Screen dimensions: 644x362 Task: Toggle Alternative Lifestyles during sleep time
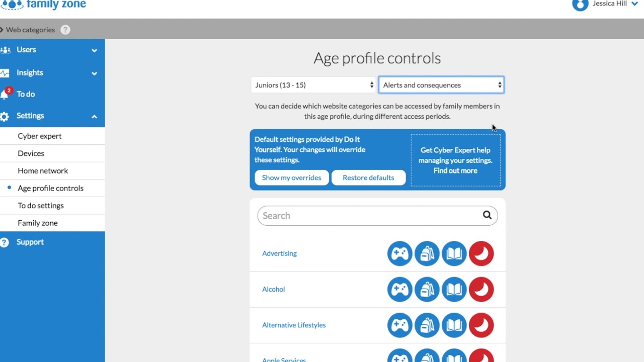tap(481, 325)
